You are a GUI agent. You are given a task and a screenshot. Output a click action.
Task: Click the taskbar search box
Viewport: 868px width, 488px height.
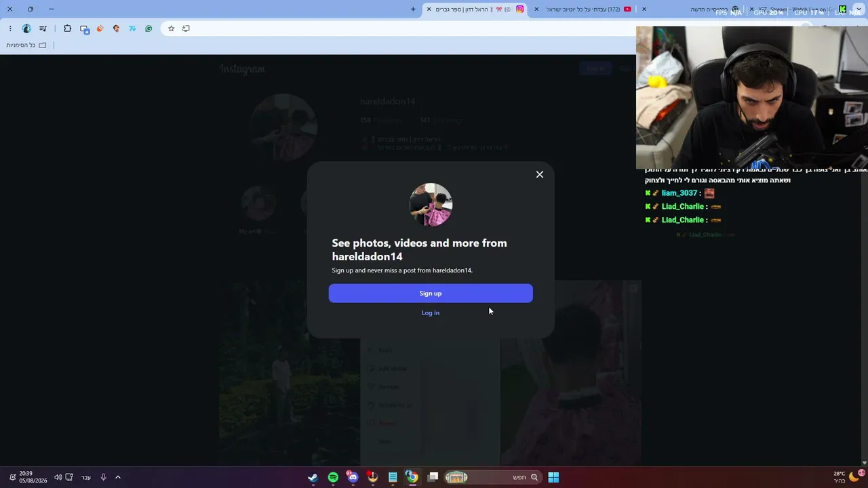point(492,477)
